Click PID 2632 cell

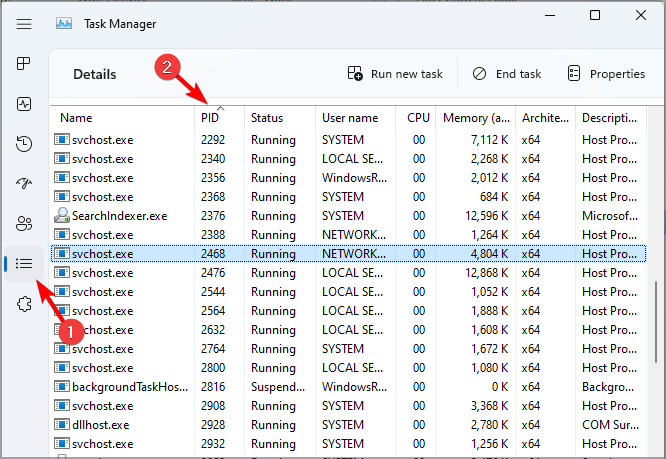click(213, 330)
